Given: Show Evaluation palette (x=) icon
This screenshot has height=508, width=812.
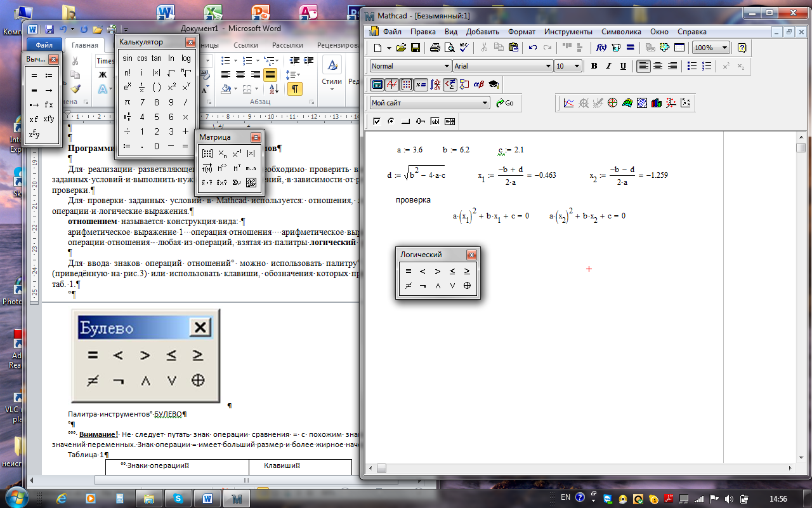Looking at the screenshot, I should point(421,84).
